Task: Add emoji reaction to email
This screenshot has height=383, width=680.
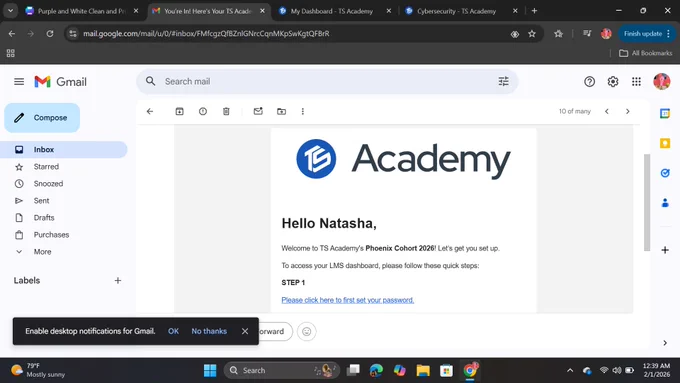Action: click(307, 331)
